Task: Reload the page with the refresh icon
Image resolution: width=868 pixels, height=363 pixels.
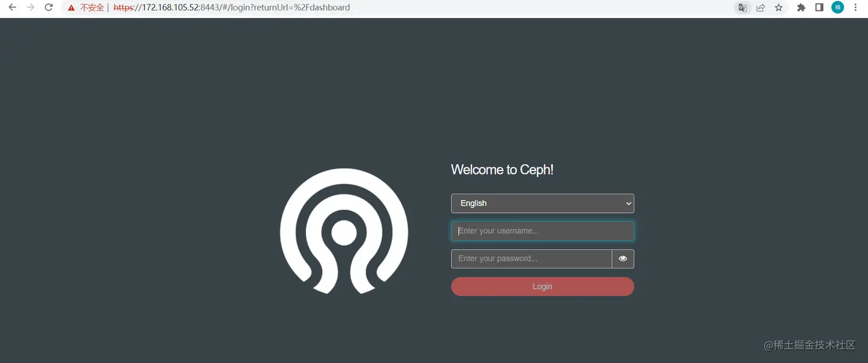Action: [49, 7]
